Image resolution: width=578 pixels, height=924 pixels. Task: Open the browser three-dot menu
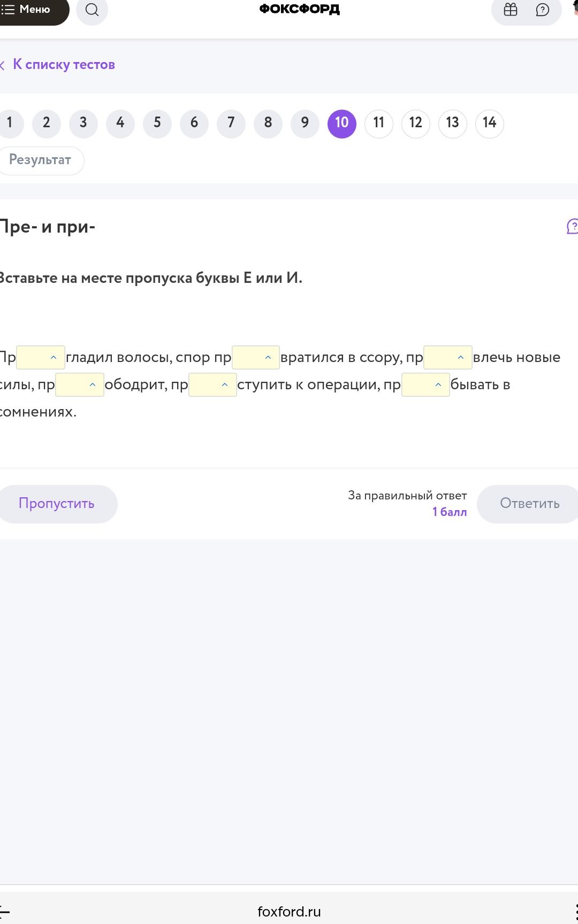pyautogui.click(x=575, y=912)
